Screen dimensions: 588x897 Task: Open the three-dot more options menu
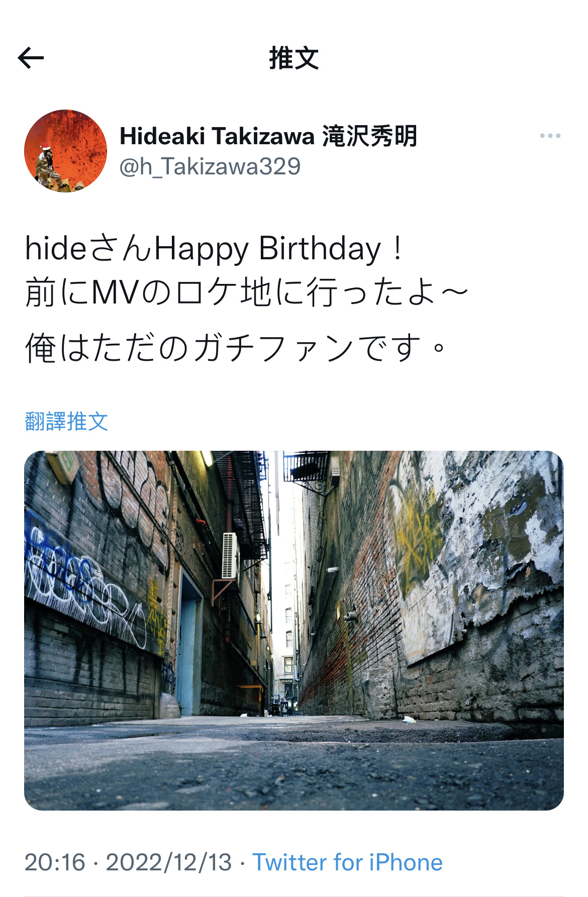pyautogui.click(x=550, y=136)
